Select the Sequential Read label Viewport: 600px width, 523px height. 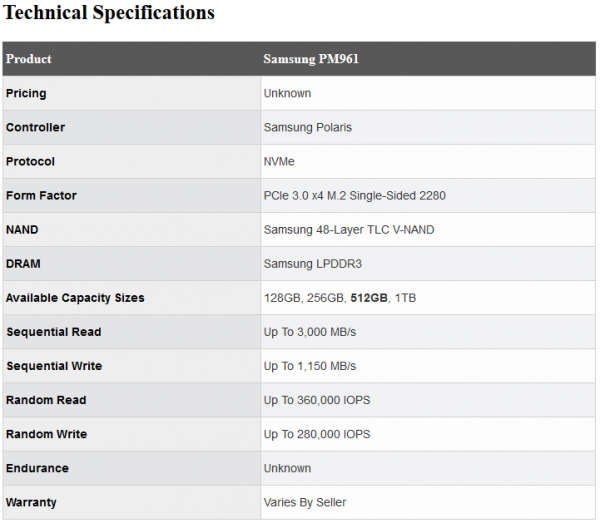point(53,332)
